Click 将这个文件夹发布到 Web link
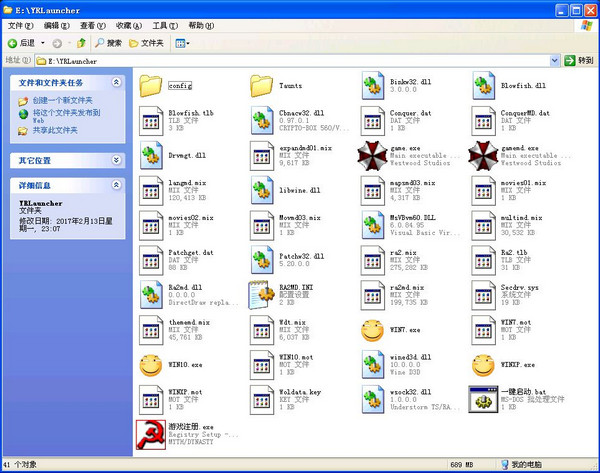This screenshot has height=473, width=600. (66, 116)
